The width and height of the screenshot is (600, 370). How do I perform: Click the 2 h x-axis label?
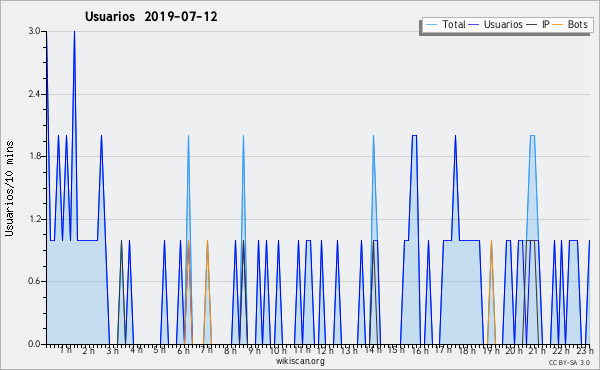point(88,351)
